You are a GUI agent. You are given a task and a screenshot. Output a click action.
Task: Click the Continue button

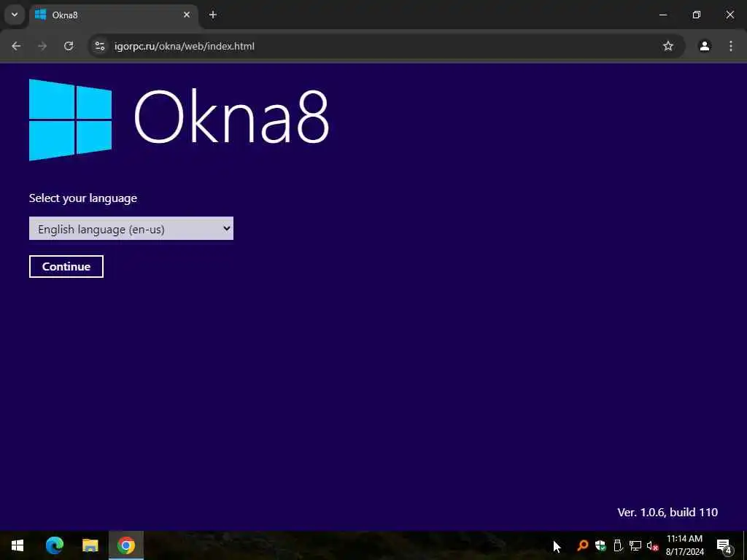tap(66, 267)
